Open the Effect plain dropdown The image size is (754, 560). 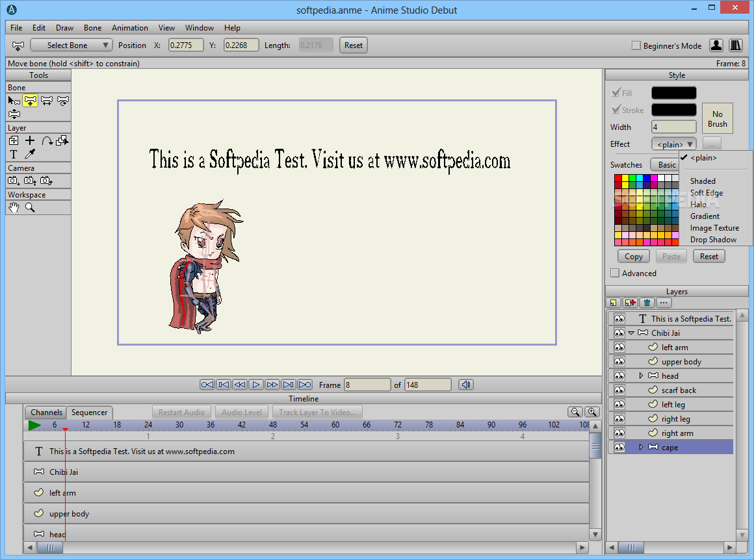pyautogui.click(x=673, y=144)
